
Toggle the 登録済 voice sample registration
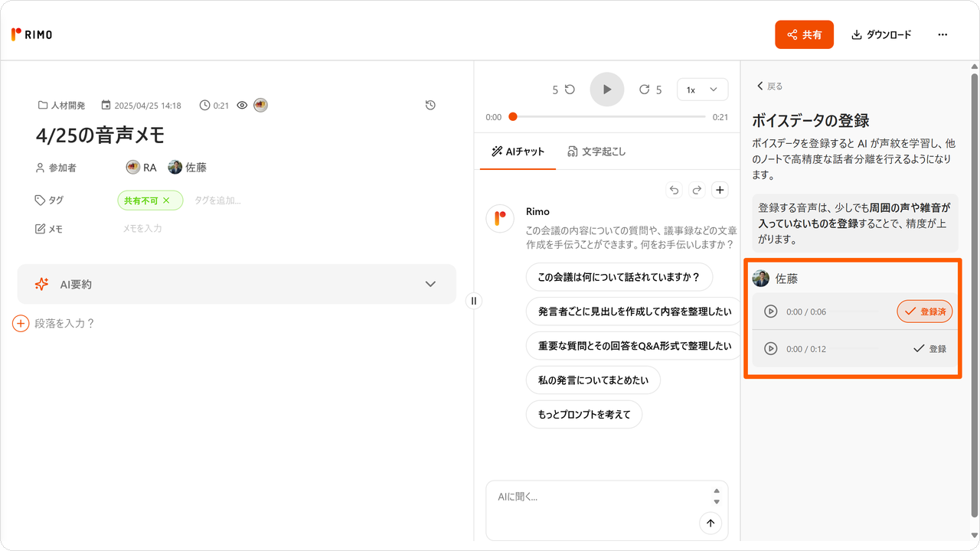pyautogui.click(x=925, y=311)
